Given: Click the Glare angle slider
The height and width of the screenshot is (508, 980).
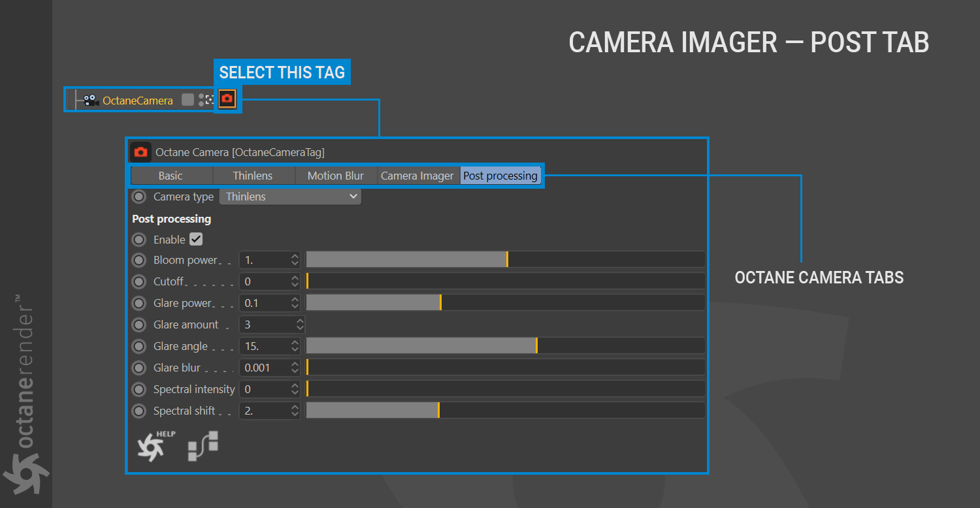Looking at the screenshot, I should 505,346.
